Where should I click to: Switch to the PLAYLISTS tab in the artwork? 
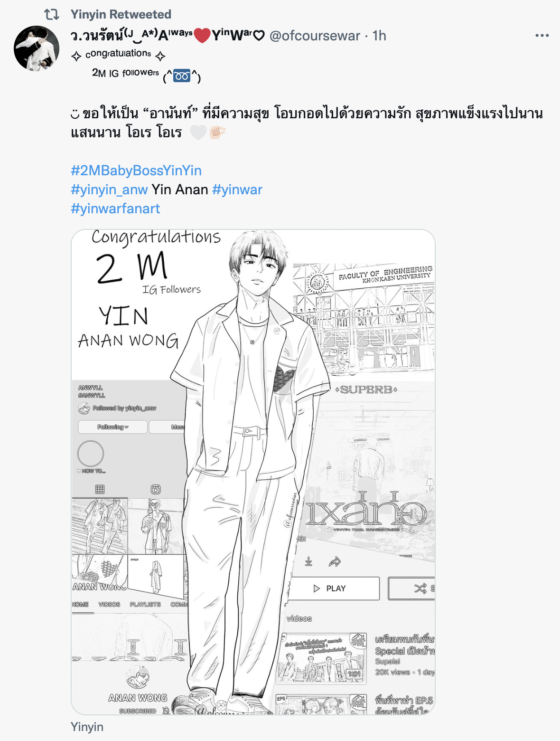(145, 604)
